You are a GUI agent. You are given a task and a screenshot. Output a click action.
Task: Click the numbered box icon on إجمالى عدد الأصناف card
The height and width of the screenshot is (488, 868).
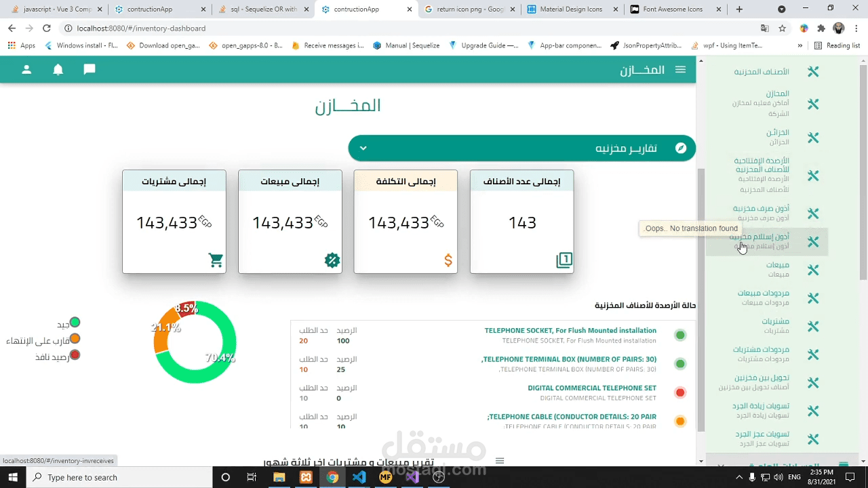[x=564, y=260]
